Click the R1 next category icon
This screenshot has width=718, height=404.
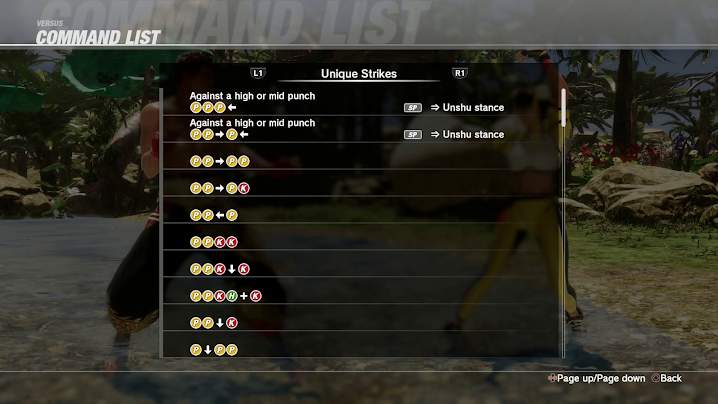[x=459, y=73]
